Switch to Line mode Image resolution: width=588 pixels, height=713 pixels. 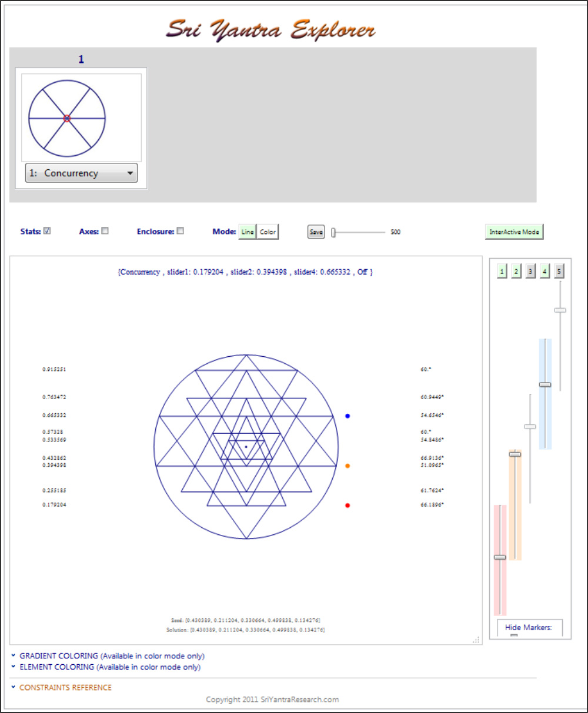(x=248, y=232)
